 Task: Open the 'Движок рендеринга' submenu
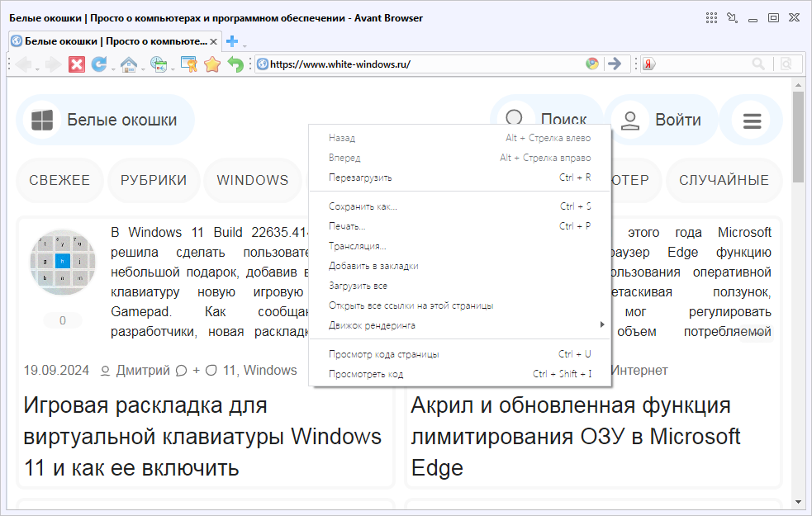click(460, 325)
